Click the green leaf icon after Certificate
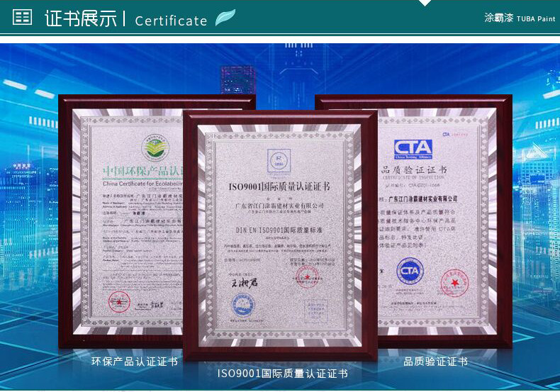560x392 pixels. point(225,18)
